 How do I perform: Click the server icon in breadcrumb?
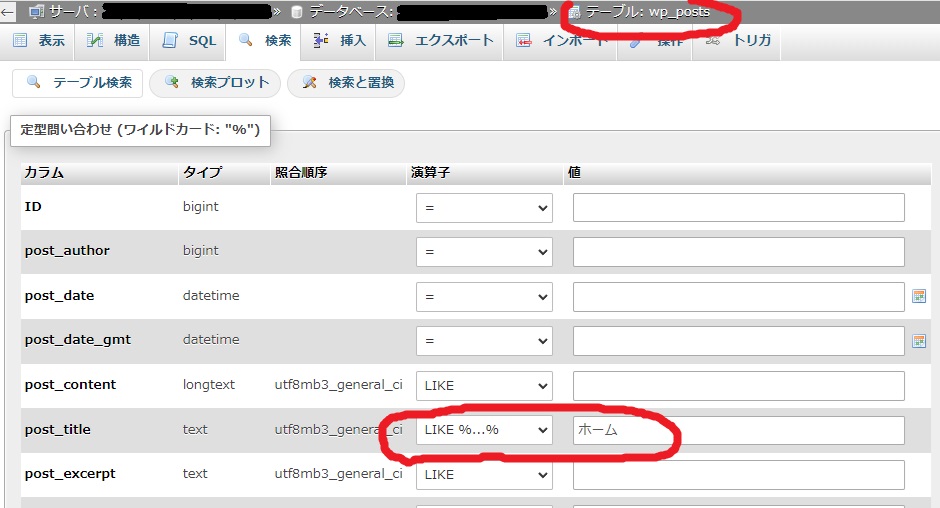[36, 12]
